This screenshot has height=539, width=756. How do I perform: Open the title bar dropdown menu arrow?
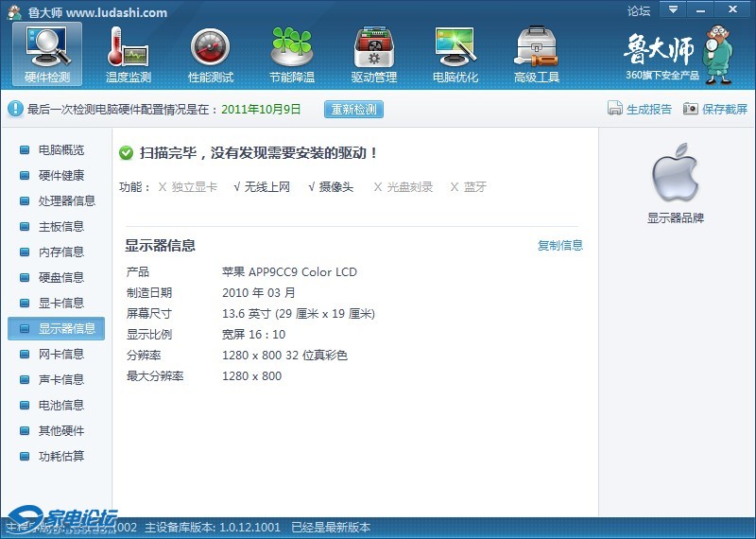(x=673, y=10)
